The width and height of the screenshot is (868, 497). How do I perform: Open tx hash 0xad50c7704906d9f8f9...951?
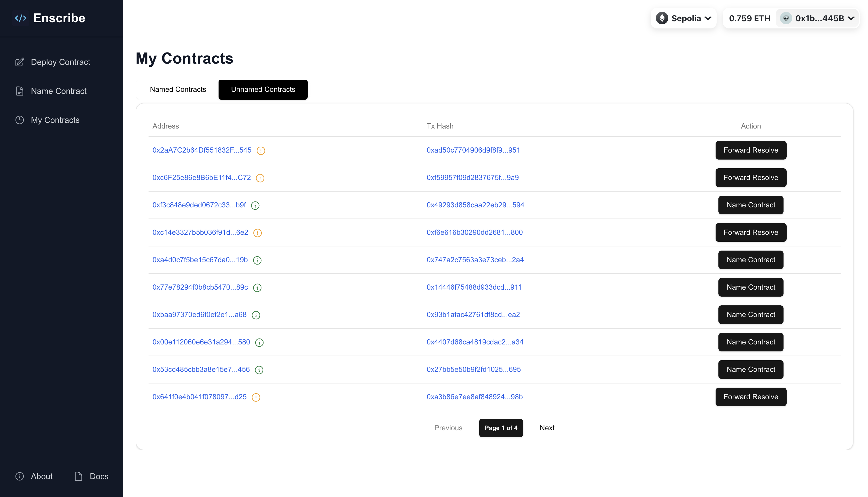pos(473,150)
